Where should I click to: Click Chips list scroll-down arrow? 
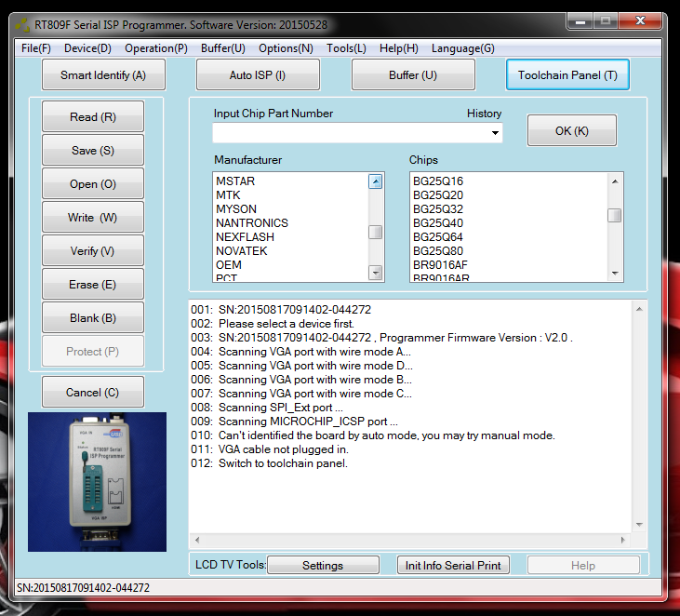[615, 273]
